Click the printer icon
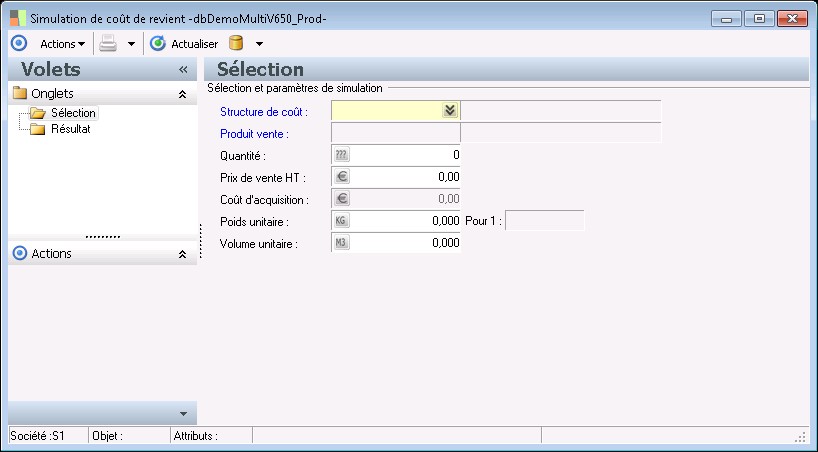The height and width of the screenshot is (452, 818). click(x=108, y=43)
